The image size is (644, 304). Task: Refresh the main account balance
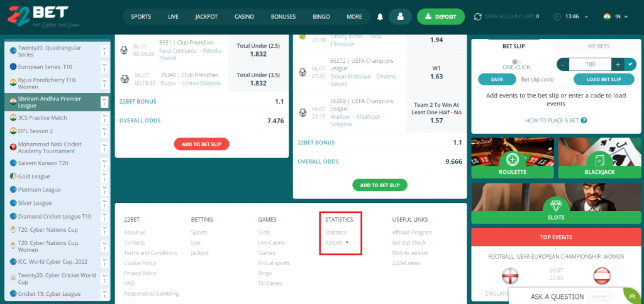pyautogui.click(x=478, y=16)
